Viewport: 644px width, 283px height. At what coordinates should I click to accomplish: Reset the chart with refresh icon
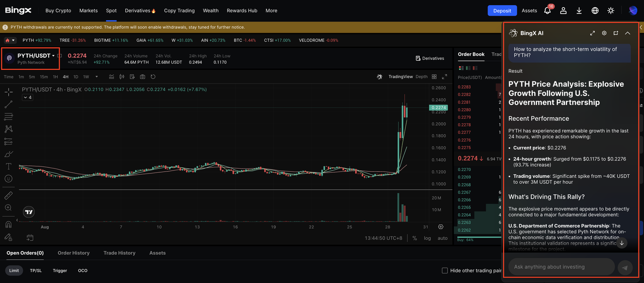[153, 77]
